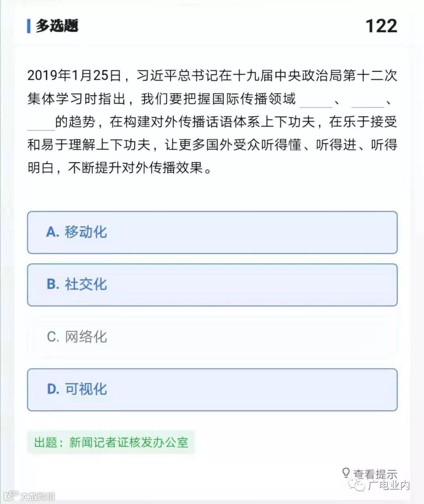424x504 pixels.
Task: Select option C. 网络化
Action: [x=212, y=337]
